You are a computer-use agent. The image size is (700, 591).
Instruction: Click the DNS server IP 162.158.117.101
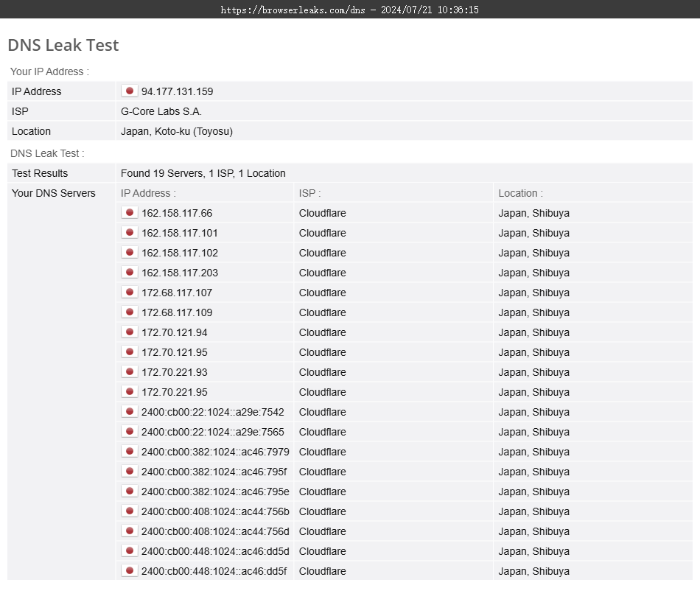click(179, 233)
